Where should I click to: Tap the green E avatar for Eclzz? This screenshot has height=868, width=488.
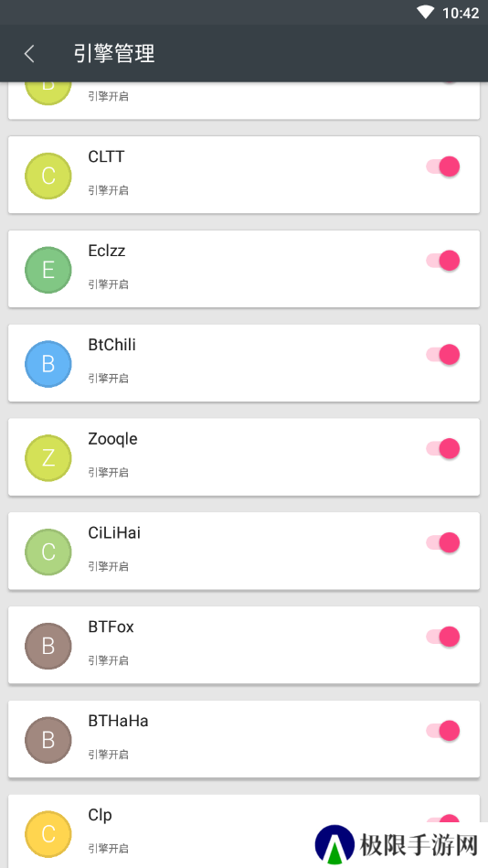tap(48, 270)
